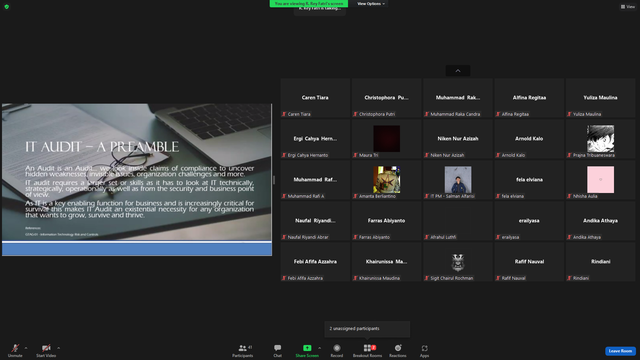This screenshot has height=360, width=640.
Task: Select Niken Nur Azizah's tile
Action: [458, 139]
